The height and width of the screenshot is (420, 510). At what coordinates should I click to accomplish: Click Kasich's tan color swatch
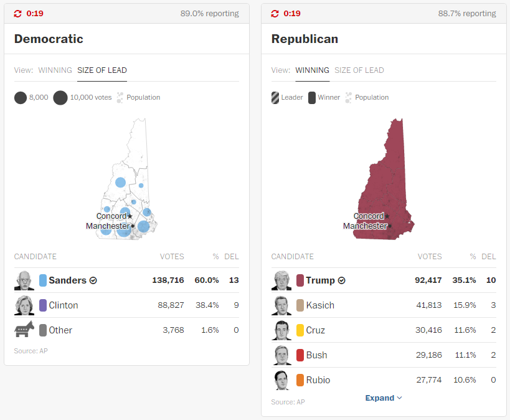tap(300, 305)
